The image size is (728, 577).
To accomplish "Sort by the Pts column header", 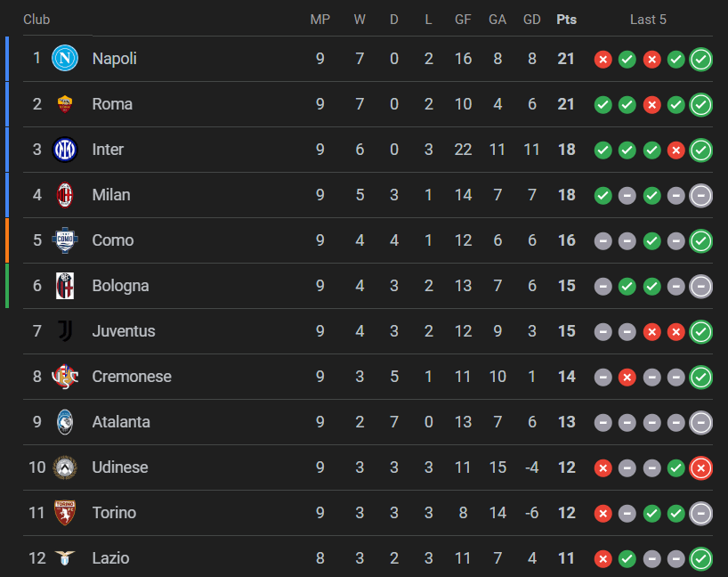I will coord(566,20).
